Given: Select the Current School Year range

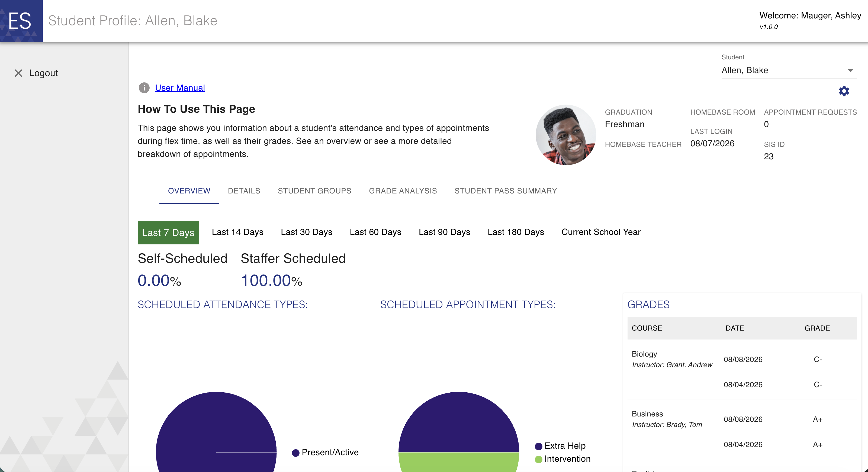Looking at the screenshot, I should (x=601, y=232).
